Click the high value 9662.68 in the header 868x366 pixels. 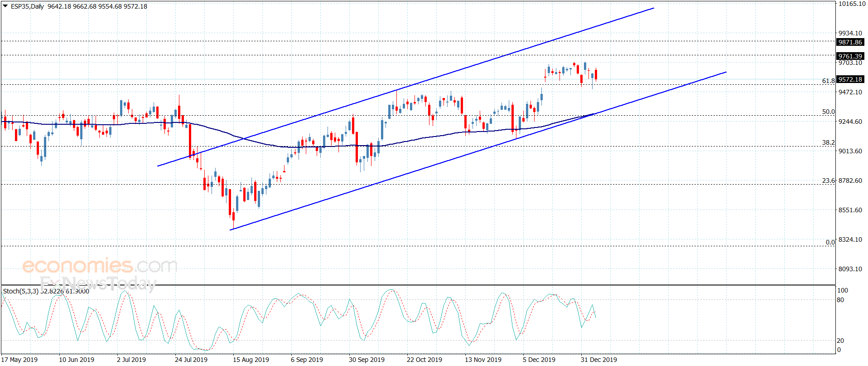pyautogui.click(x=85, y=6)
